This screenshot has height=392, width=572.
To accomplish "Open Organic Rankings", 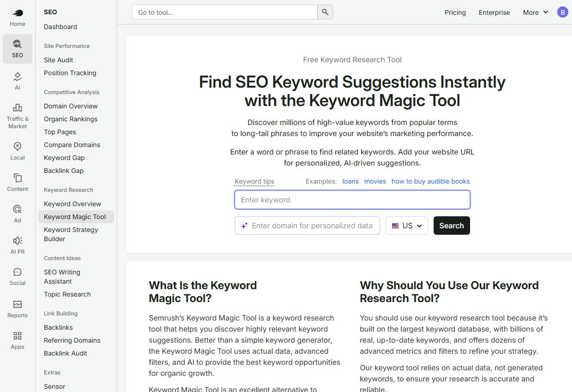I will [71, 119].
